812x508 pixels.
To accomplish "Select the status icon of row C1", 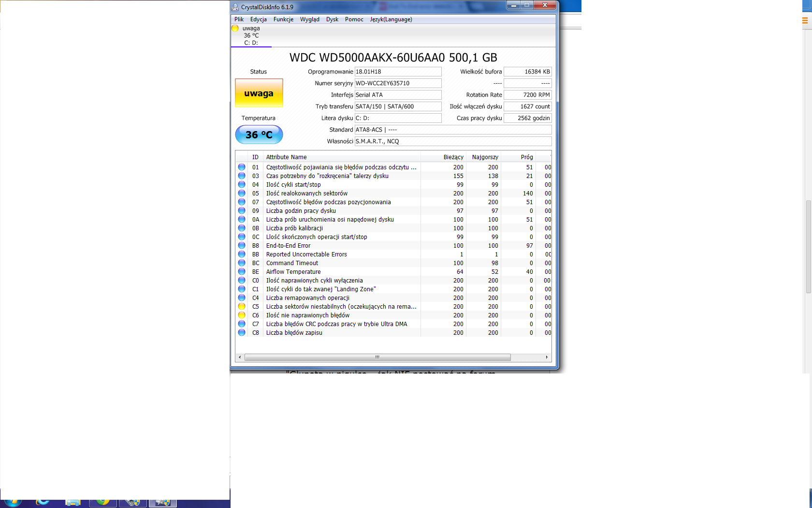I will pos(242,289).
